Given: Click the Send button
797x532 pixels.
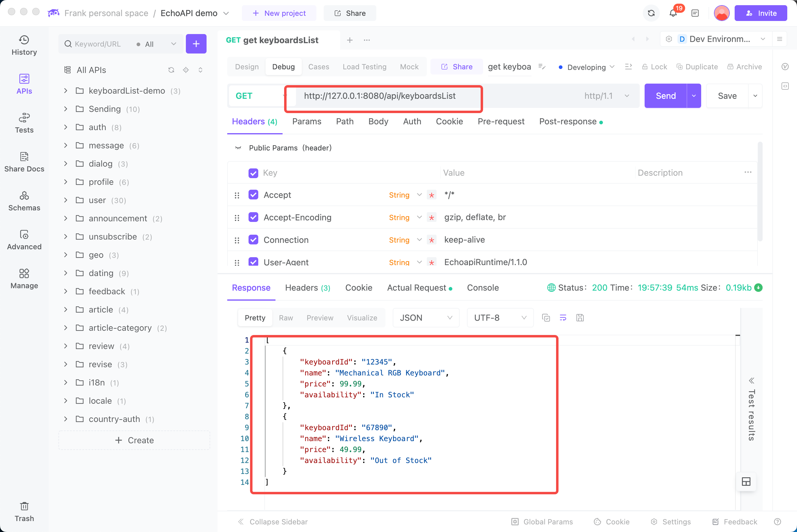Looking at the screenshot, I should pyautogui.click(x=665, y=95).
